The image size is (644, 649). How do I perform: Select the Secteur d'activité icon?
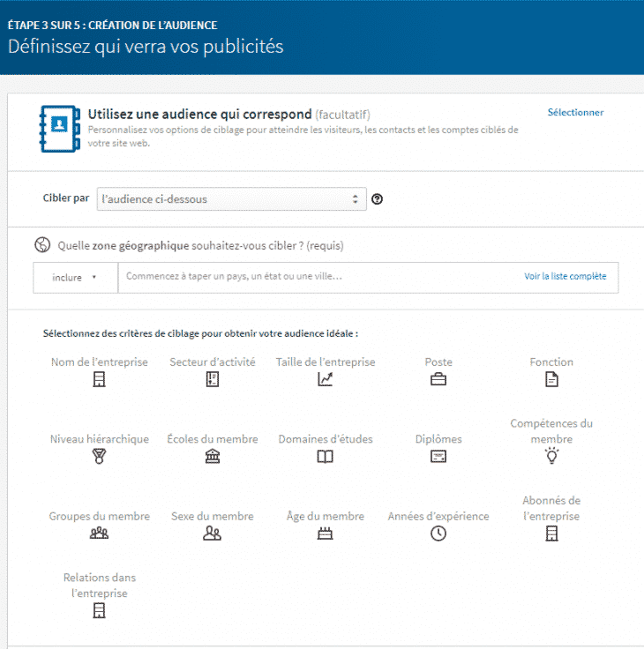click(212, 380)
